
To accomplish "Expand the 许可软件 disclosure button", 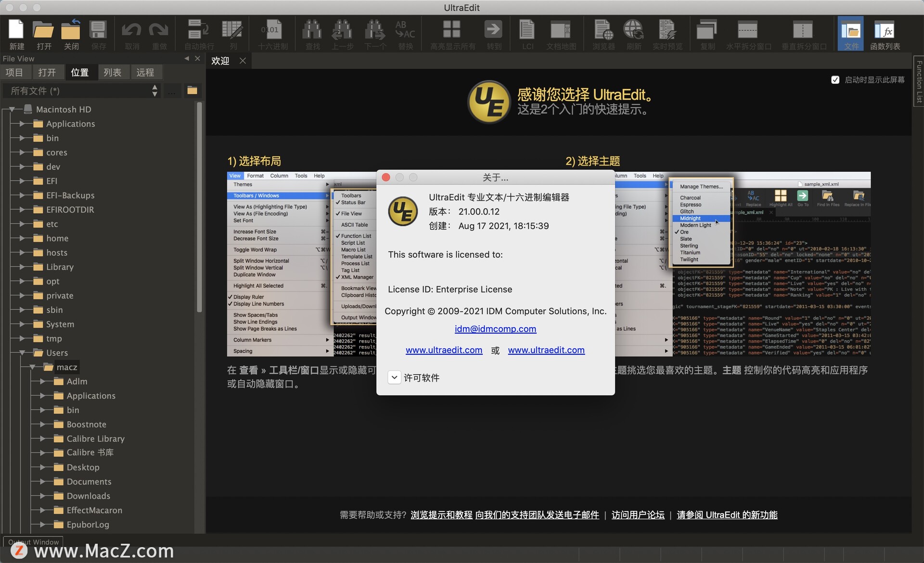I will 394,378.
